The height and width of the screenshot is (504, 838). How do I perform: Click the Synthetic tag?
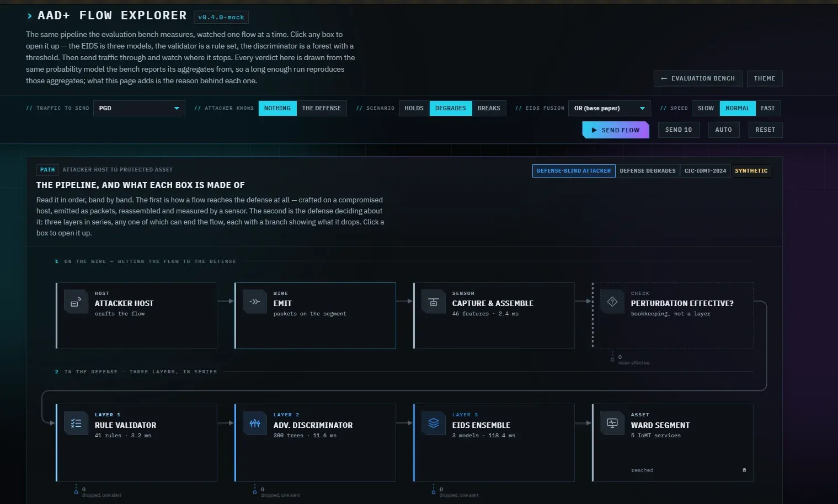click(751, 171)
